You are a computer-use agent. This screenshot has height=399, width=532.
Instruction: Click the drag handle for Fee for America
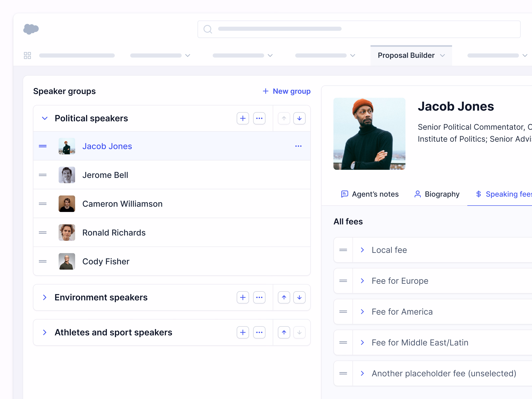coord(343,312)
